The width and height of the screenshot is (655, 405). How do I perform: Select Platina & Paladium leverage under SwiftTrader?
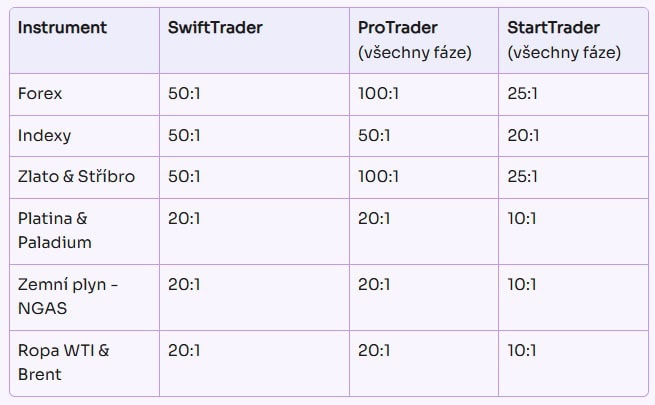(x=184, y=217)
